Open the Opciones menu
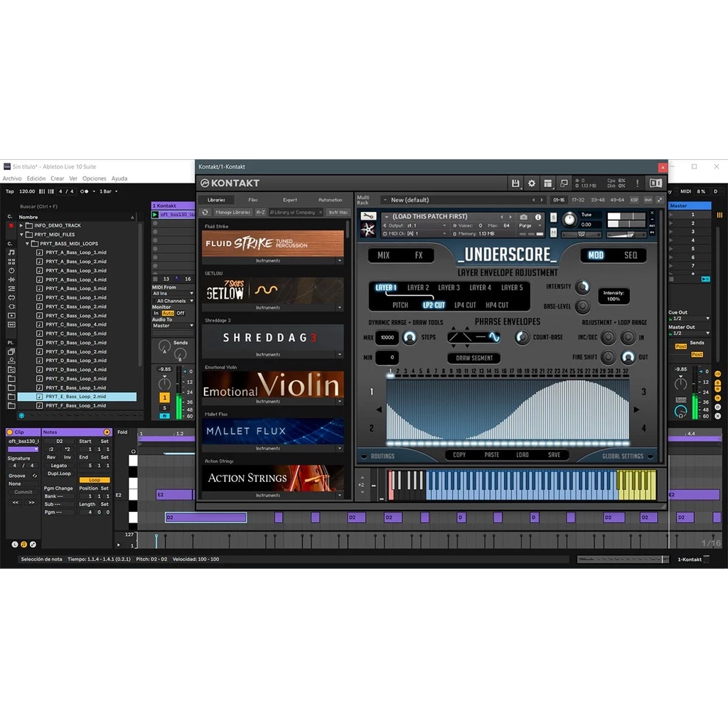This screenshot has width=728, height=728. click(95, 178)
